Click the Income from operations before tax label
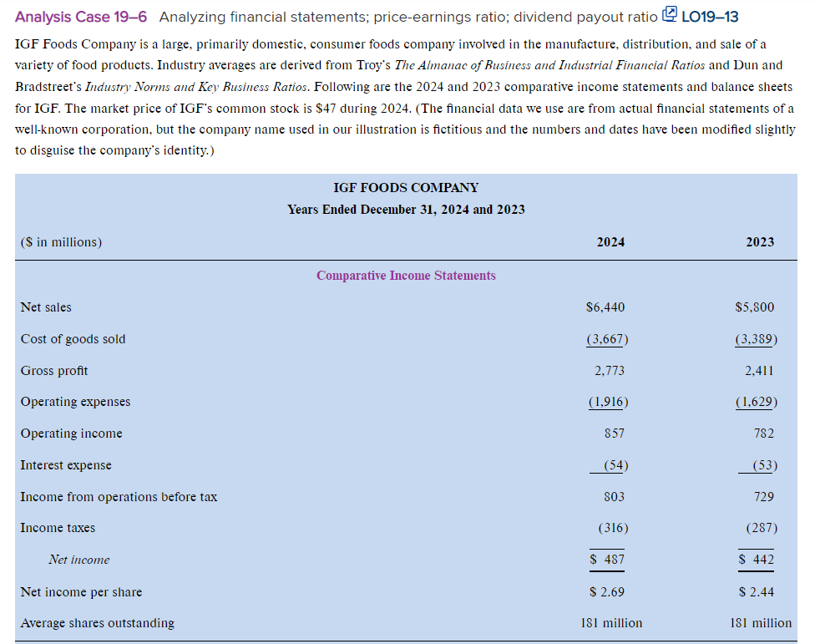The width and height of the screenshot is (815, 644). (119, 497)
